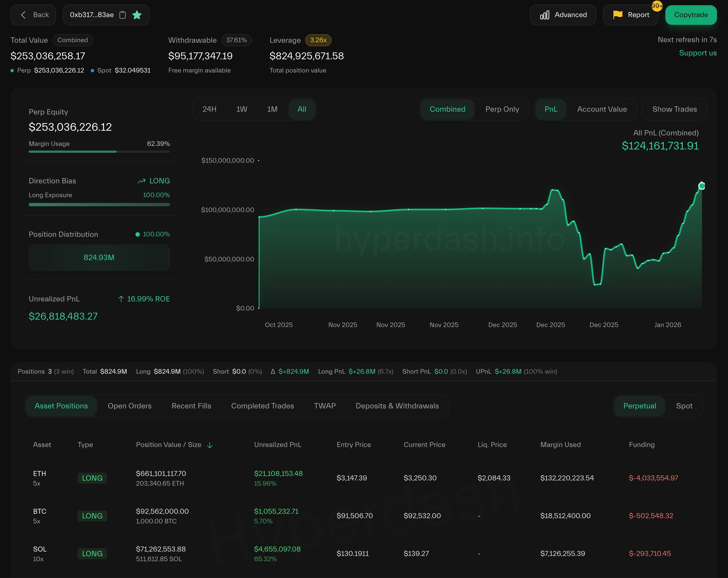The height and width of the screenshot is (578, 728).
Task: Click the back arrow icon
Action: click(23, 15)
